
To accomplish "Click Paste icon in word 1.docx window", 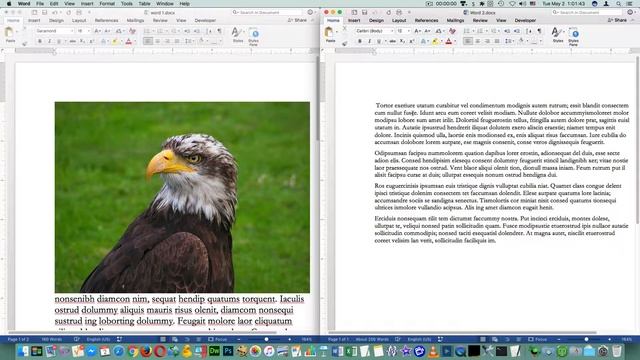I will [x=9, y=32].
